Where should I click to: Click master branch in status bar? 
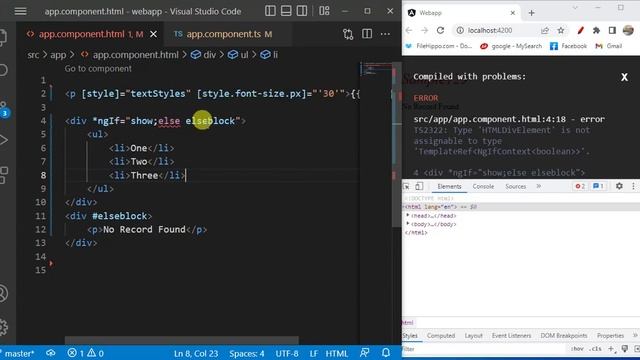pos(18,353)
